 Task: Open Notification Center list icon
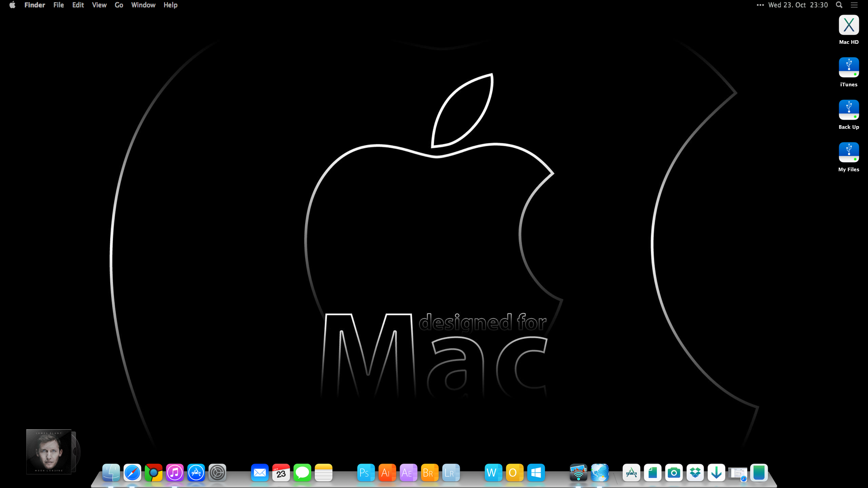(854, 5)
